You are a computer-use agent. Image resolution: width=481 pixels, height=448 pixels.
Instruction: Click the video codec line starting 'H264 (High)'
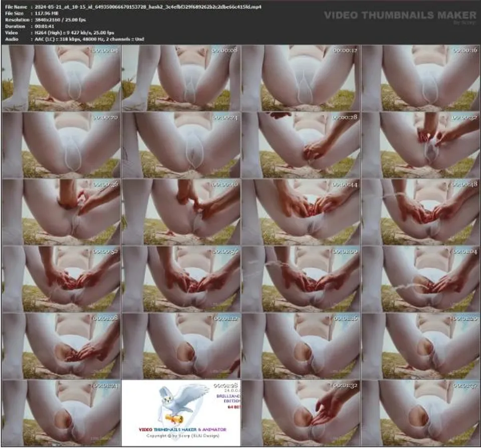tap(74, 33)
